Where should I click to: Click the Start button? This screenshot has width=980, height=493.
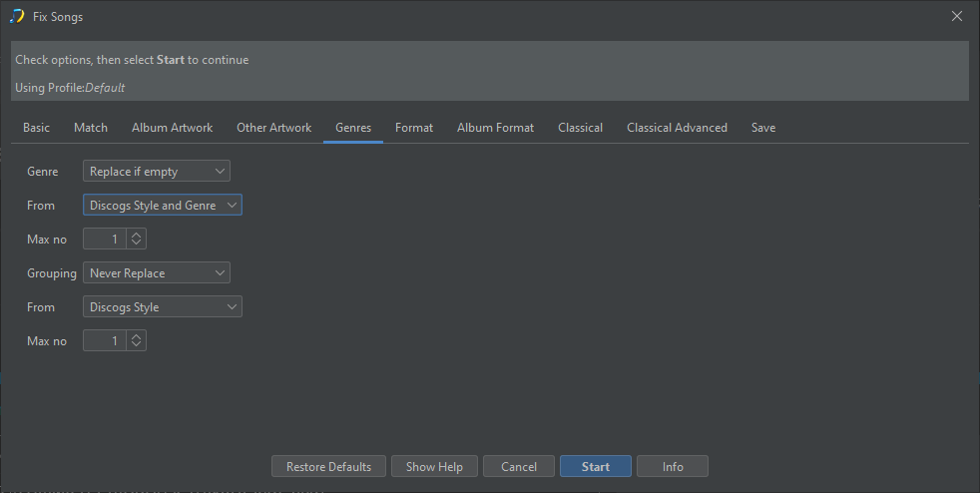coord(596,467)
